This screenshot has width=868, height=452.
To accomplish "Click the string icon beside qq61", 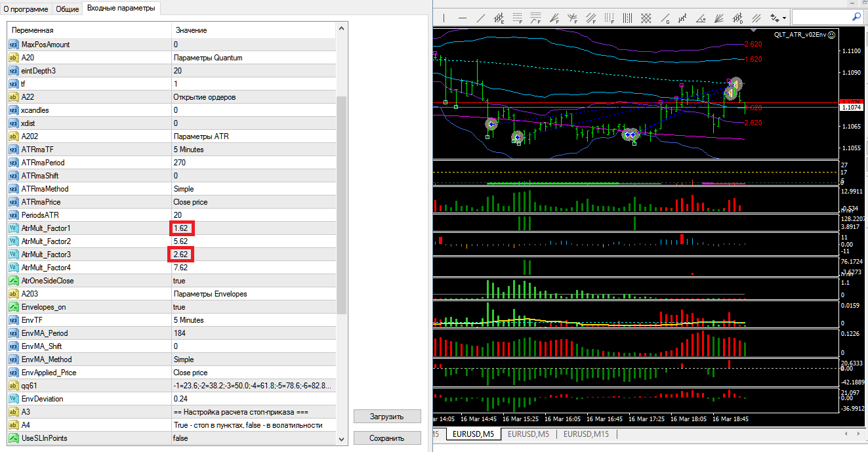I will click(13, 386).
